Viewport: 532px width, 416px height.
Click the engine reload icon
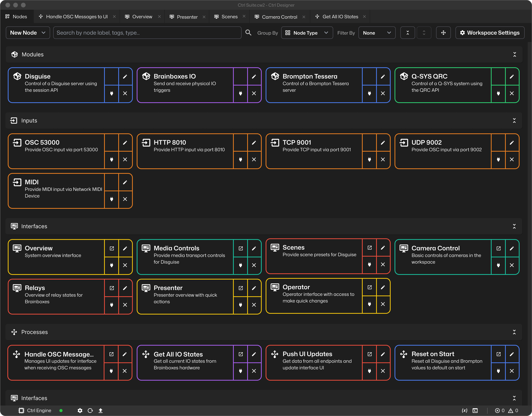pos(90,411)
